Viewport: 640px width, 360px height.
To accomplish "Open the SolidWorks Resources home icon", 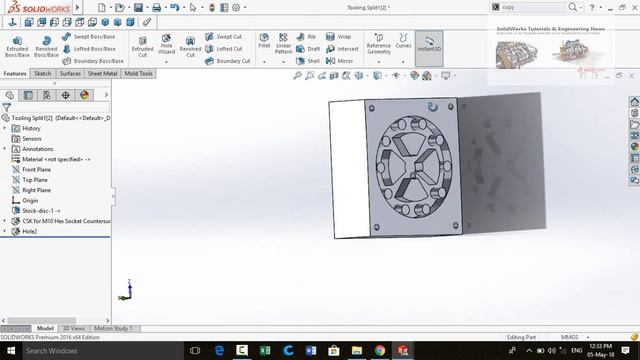I will click(634, 102).
